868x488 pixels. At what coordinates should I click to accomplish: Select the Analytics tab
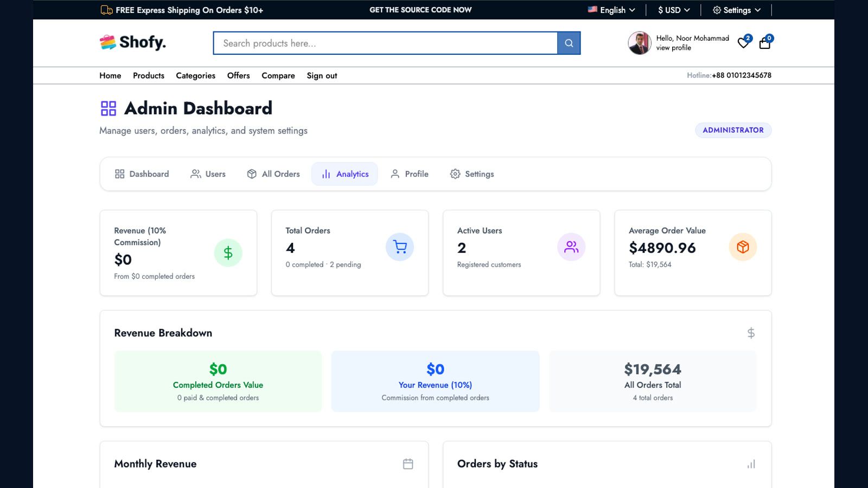click(x=344, y=174)
